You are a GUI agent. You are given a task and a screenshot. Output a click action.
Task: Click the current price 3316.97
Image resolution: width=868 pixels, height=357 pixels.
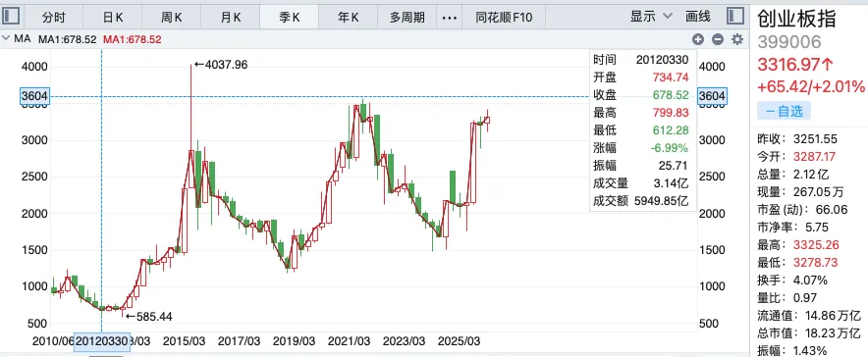point(795,64)
